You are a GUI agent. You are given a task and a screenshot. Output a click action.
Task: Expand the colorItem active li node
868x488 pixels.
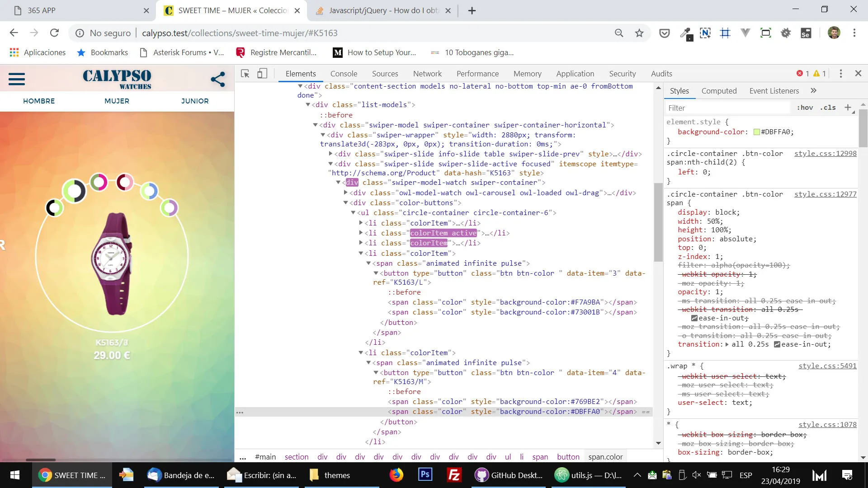pyautogui.click(x=361, y=233)
